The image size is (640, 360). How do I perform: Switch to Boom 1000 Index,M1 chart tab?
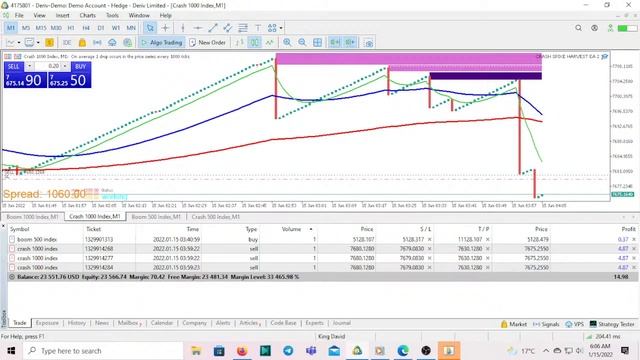pos(33,217)
